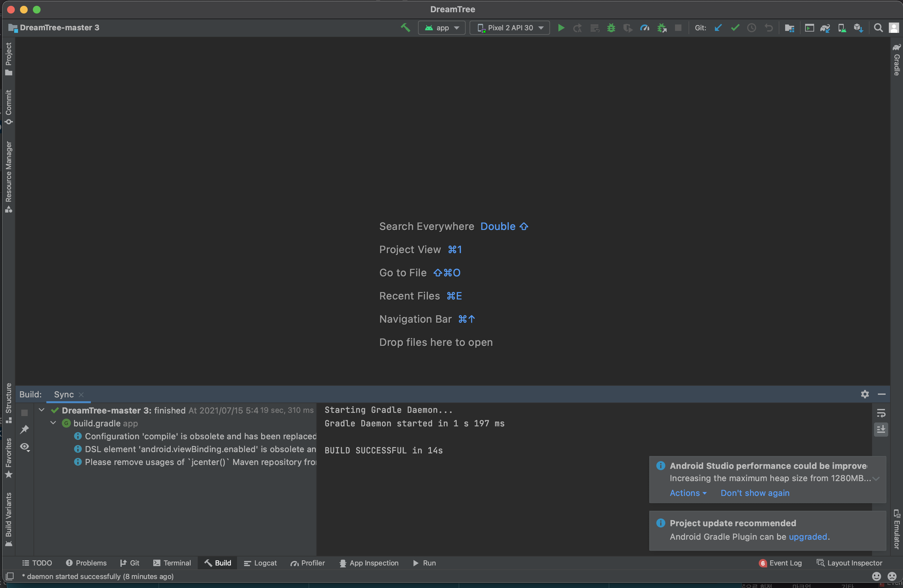Click the Debug app bug icon
The width and height of the screenshot is (903, 588).
pos(611,28)
